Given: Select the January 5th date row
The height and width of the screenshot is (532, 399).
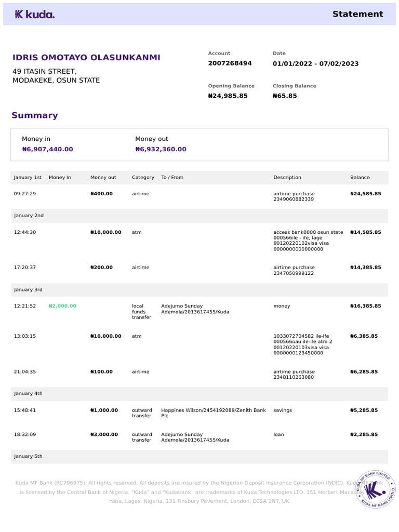Looking at the screenshot, I should 29,457.
